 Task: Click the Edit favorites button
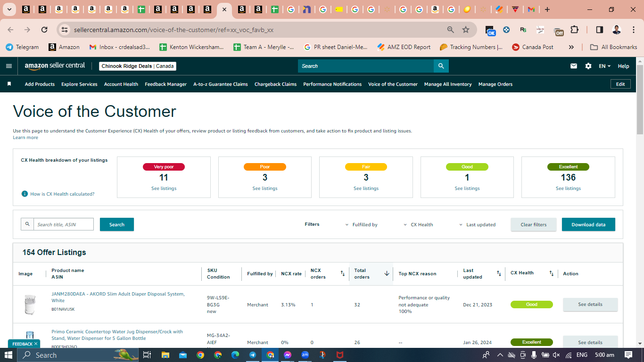(x=620, y=84)
